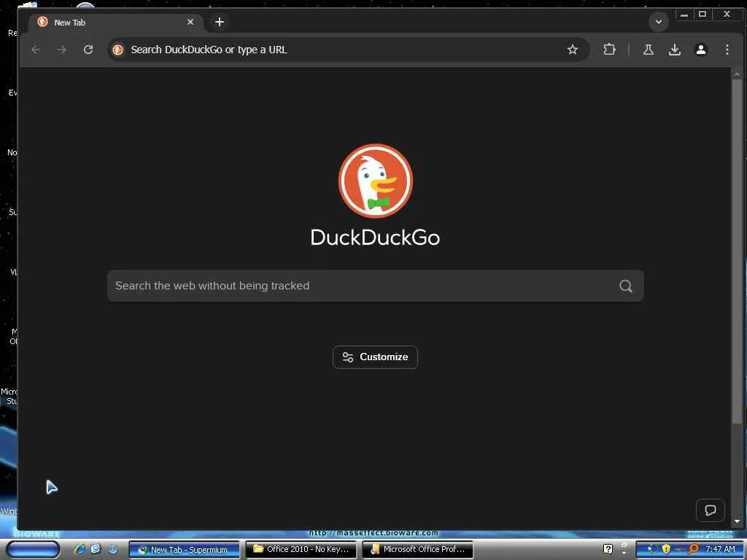Click the orange magnifier tray icon
Viewport: 747px width, 560px height.
(693, 550)
